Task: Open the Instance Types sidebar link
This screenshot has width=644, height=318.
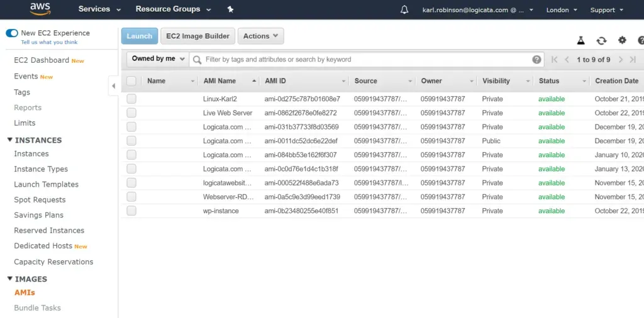Action: click(41, 169)
